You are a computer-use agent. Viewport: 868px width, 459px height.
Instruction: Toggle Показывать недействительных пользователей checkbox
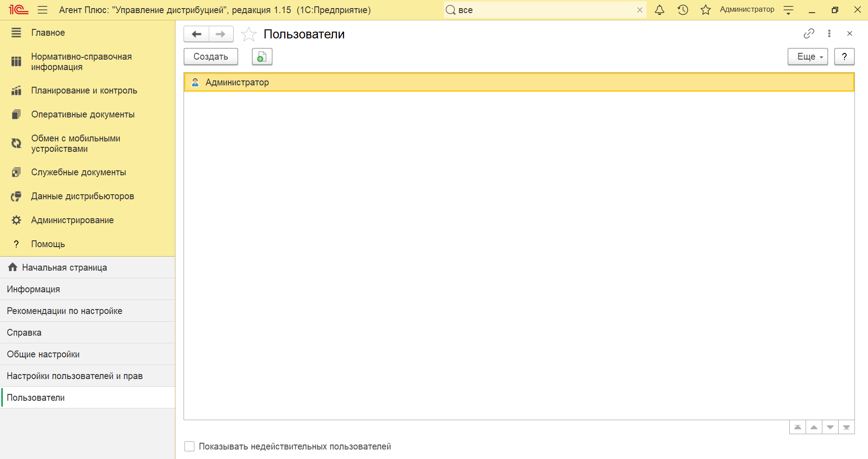tap(189, 446)
